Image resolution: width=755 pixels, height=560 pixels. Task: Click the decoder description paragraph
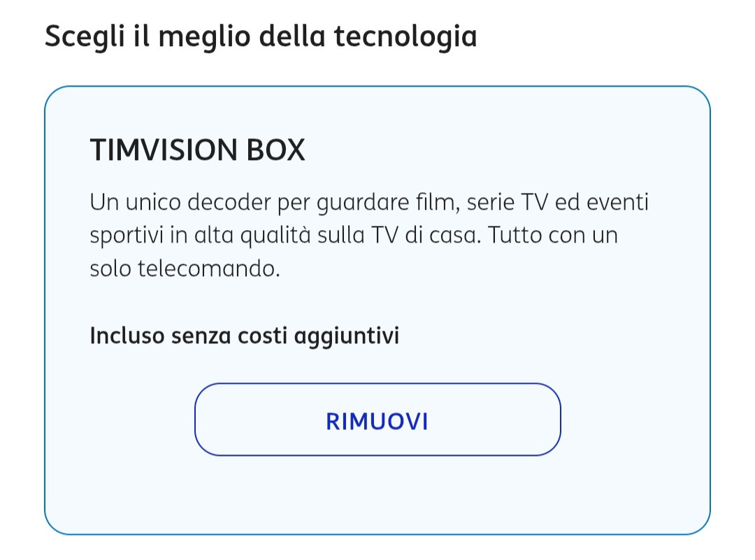369,235
